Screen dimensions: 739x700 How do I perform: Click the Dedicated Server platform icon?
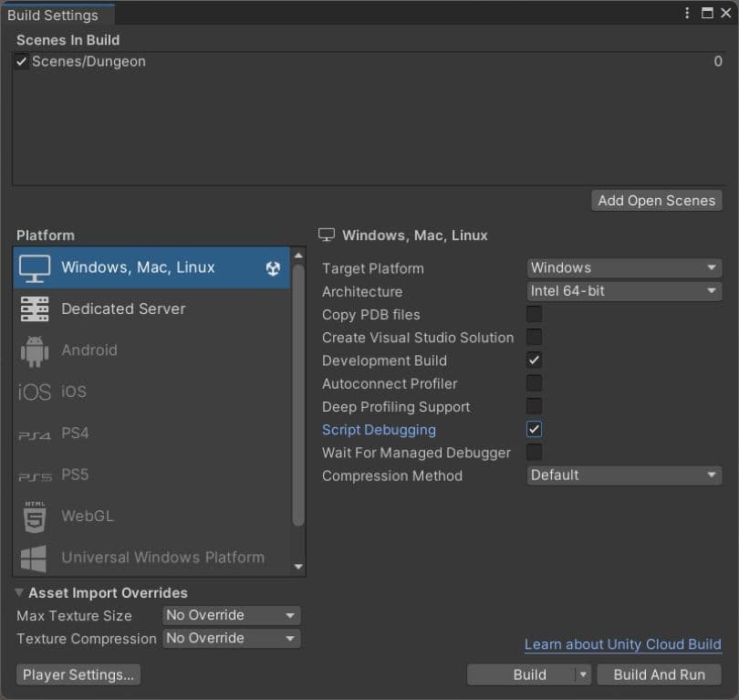(x=33, y=308)
